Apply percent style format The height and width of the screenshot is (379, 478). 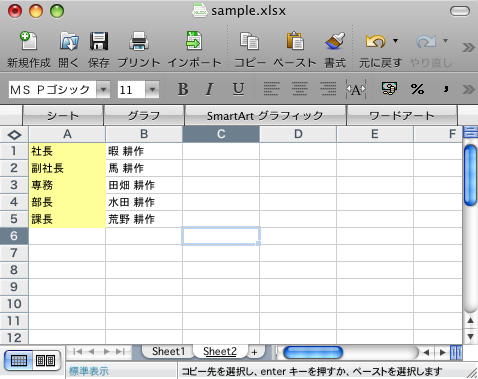pyautogui.click(x=417, y=89)
